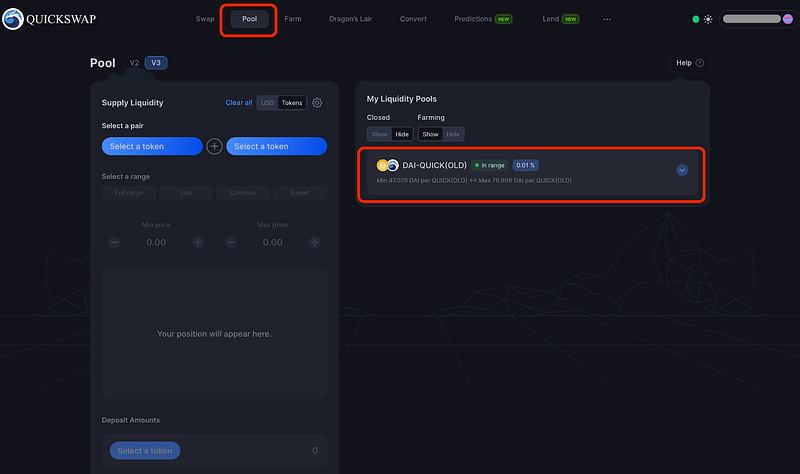Open the first Select a token dropdown
The image size is (800, 474).
(152, 146)
